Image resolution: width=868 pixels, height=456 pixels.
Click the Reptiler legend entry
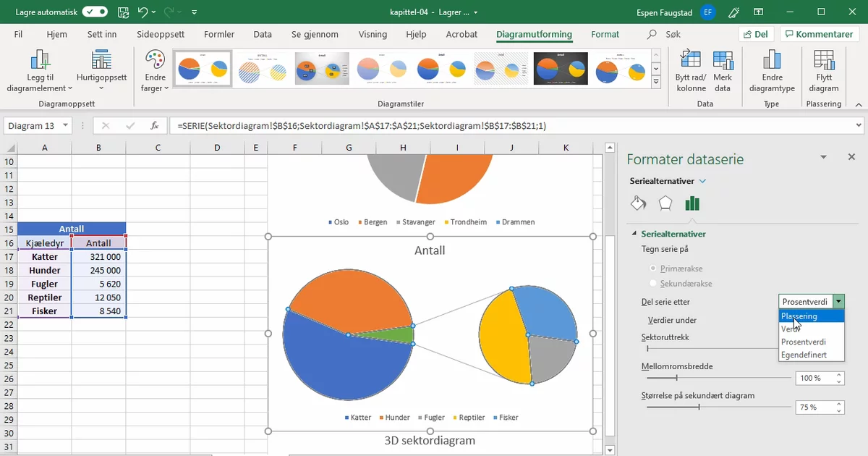pyautogui.click(x=469, y=418)
